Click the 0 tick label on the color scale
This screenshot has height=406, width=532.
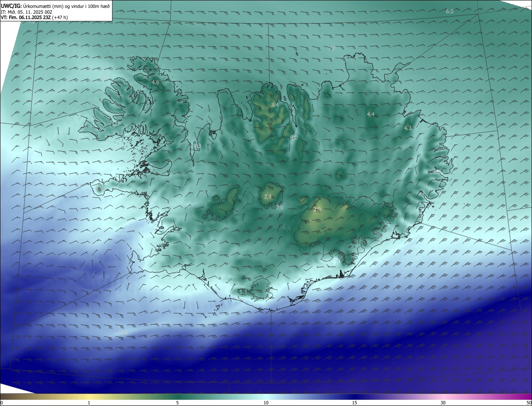tap(2, 403)
